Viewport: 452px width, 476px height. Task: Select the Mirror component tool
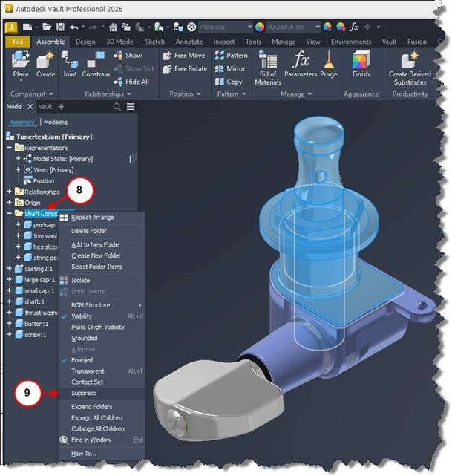(230, 69)
